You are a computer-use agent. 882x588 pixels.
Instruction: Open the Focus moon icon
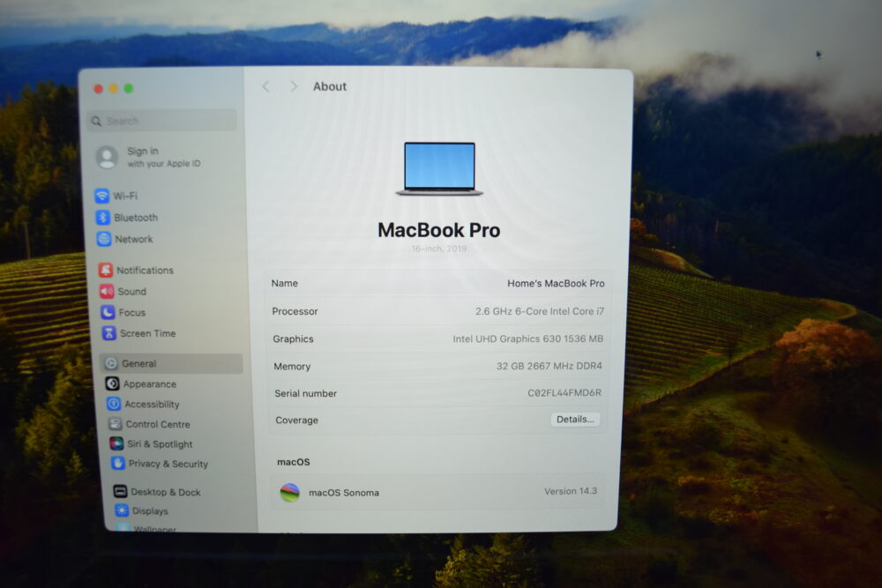click(108, 312)
